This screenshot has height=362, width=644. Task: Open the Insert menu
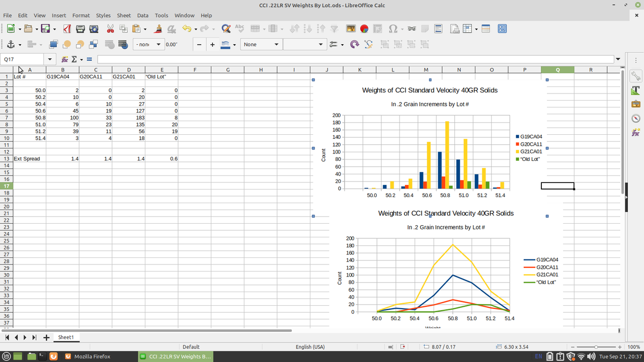click(59, 16)
